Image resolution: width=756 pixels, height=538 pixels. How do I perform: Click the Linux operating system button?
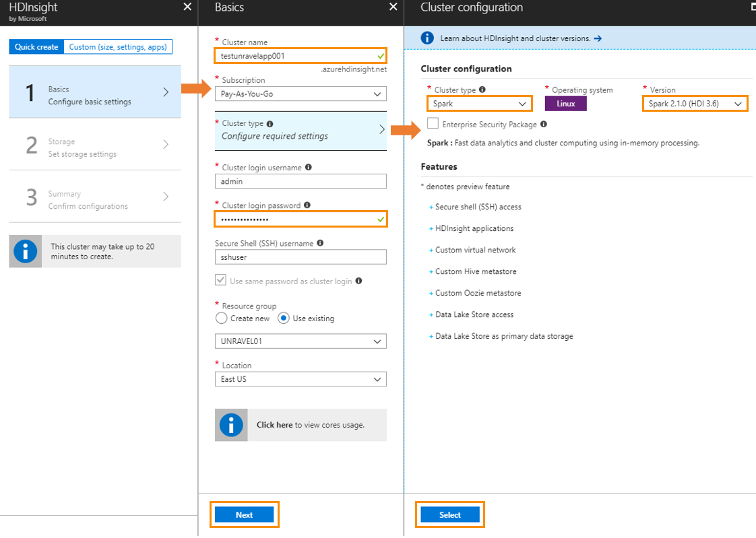coord(565,104)
